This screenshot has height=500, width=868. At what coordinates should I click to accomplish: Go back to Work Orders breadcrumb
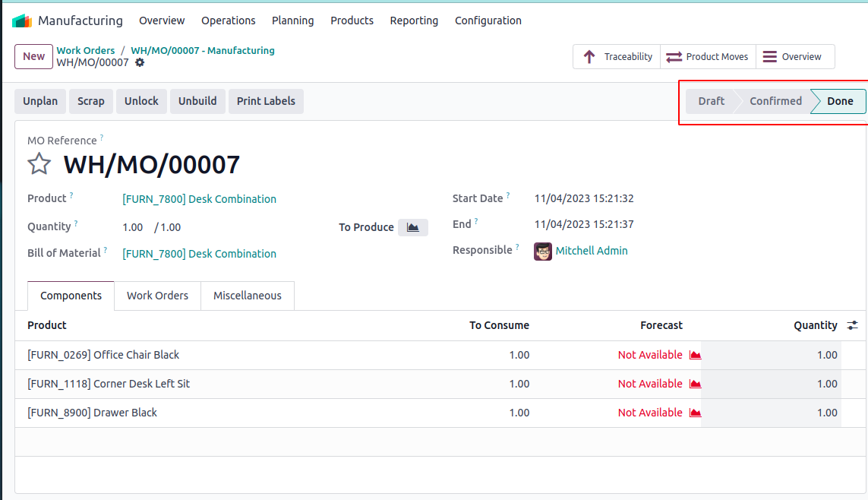86,50
